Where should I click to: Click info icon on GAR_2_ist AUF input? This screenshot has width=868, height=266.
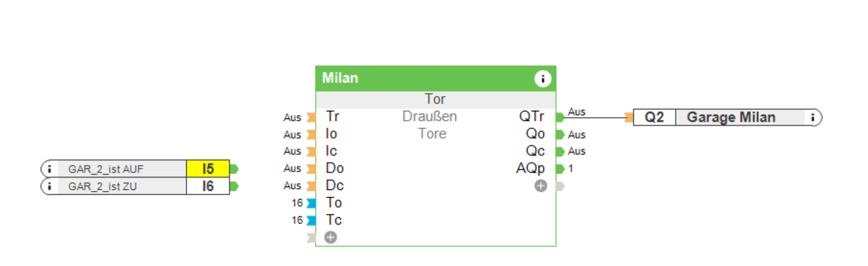(49, 169)
